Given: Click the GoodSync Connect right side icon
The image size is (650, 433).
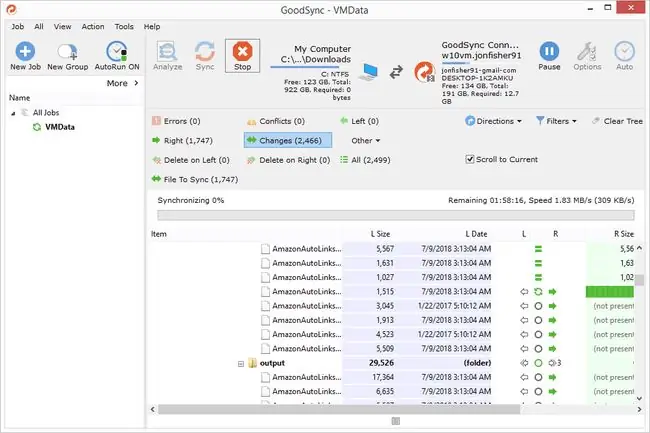Looking at the screenshot, I should [x=424, y=72].
